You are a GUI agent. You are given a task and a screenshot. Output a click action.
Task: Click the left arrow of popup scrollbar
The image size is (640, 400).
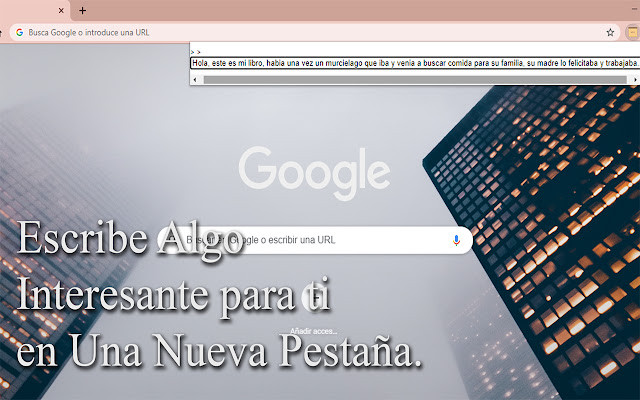tap(195, 80)
